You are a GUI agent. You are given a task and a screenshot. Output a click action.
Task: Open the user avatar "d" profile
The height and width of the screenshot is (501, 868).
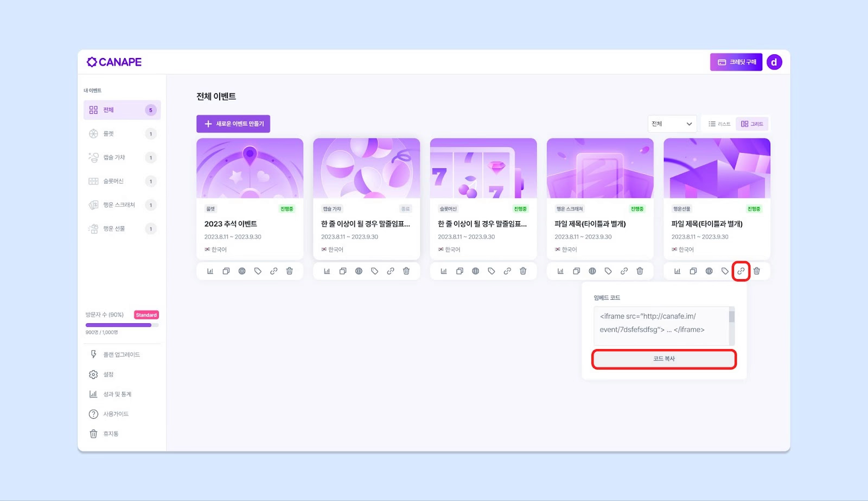(x=774, y=62)
